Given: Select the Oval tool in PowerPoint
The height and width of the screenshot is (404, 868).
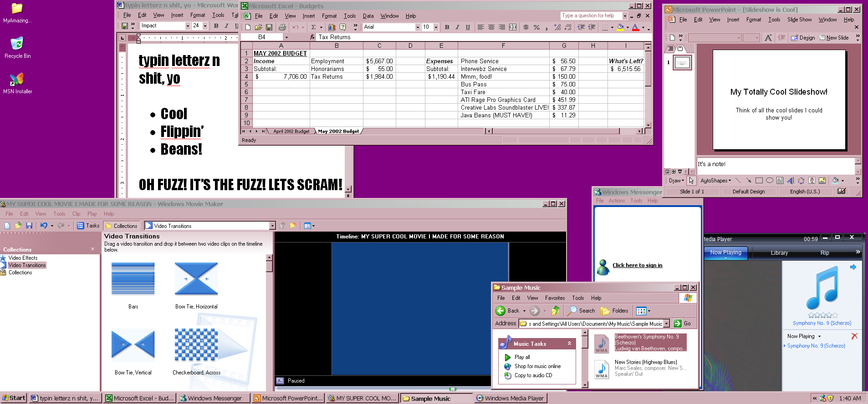Looking at the screenshot, I should point(770,181).
